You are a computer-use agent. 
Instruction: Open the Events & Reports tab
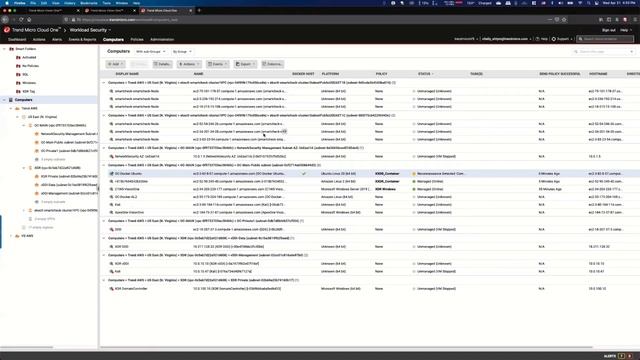82,40
